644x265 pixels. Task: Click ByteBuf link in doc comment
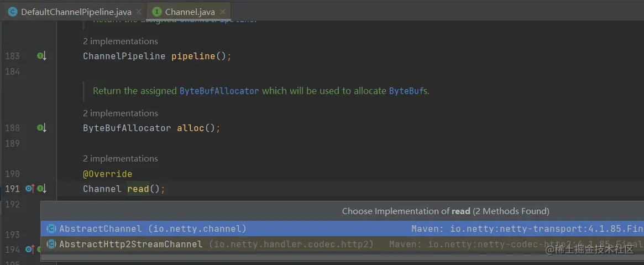(x=406, y=91)
